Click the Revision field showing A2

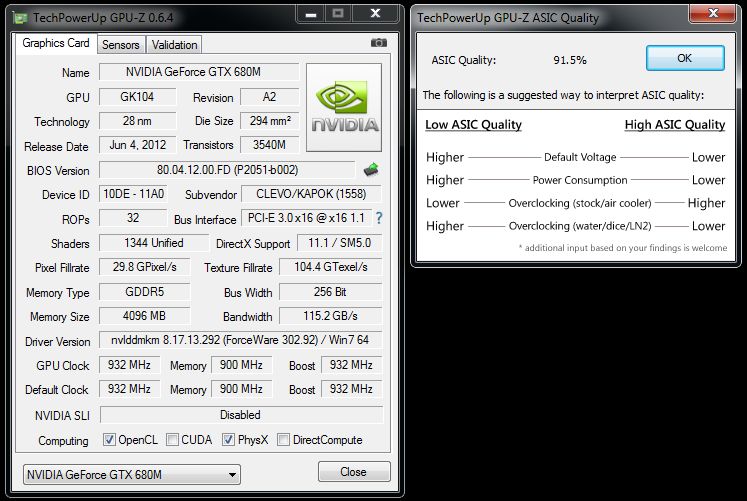pos(270,97)
